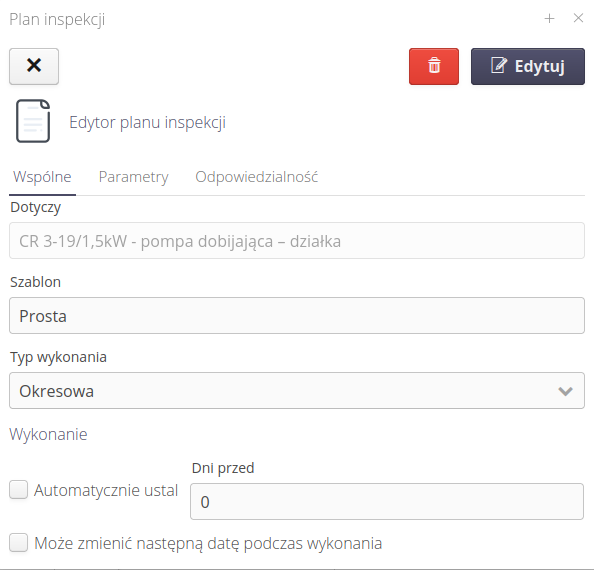Click the Dni przed input field

387,501
